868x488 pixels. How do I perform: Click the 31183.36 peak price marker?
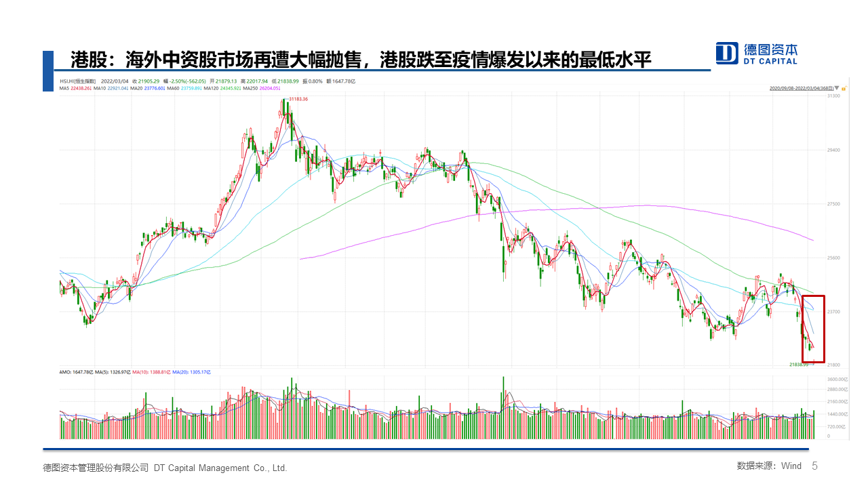tap(298, 99)
